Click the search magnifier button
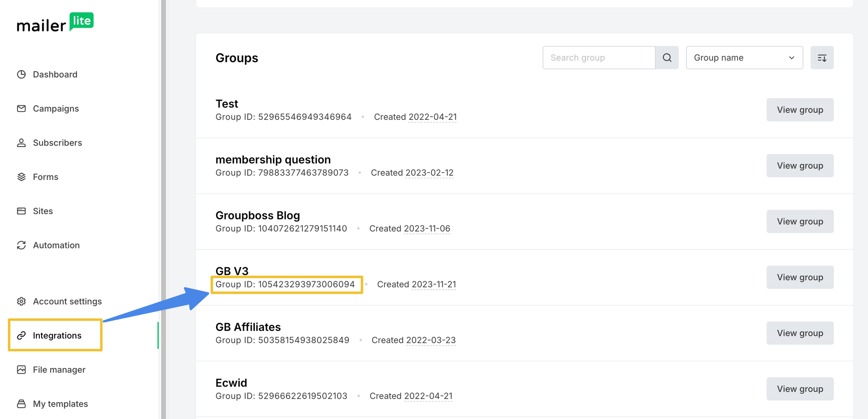The height and width of the screenshot is (419, 868). click(667, 58)
